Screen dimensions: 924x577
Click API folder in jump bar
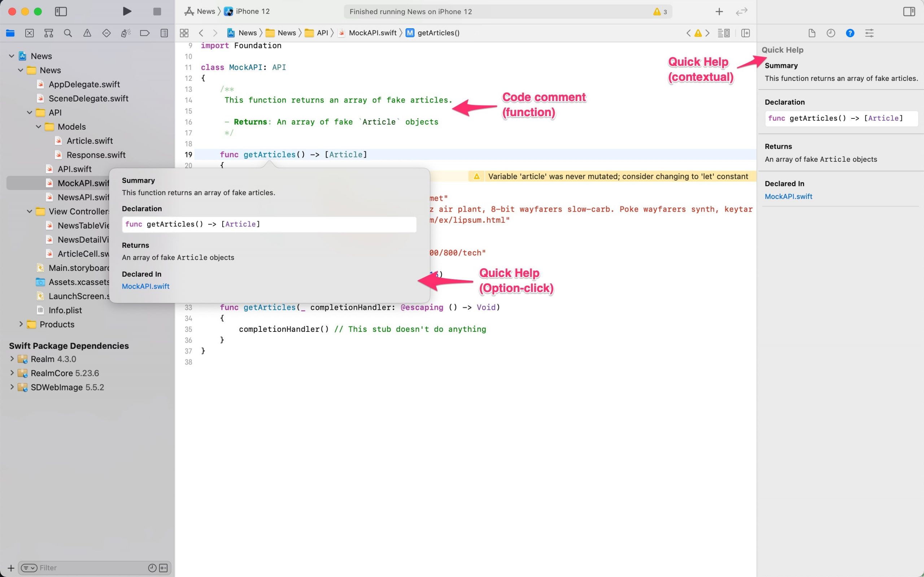click(x=317, y=33)
